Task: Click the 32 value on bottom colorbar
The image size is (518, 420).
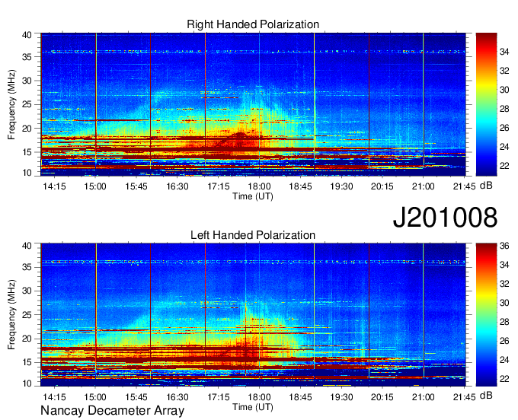Action: pyautogui.click(x=504, y=284)
